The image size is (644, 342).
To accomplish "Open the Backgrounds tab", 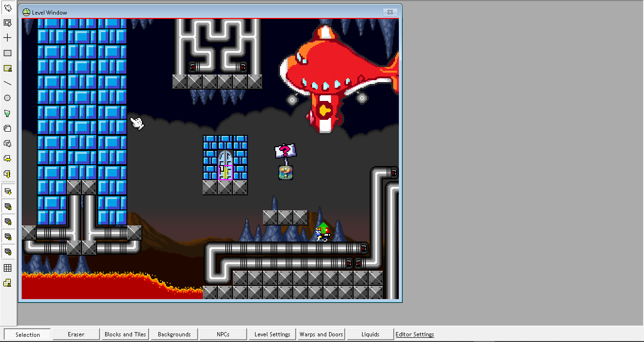I will 174,334.
